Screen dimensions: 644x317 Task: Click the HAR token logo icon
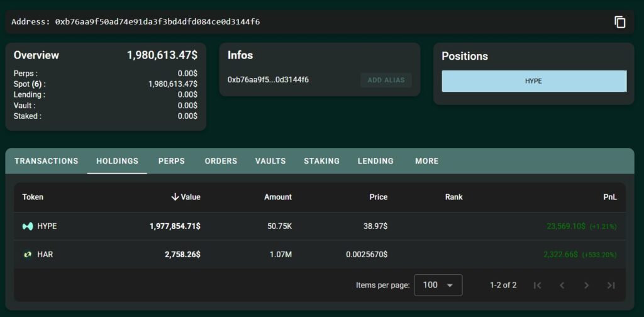(28, 255)
